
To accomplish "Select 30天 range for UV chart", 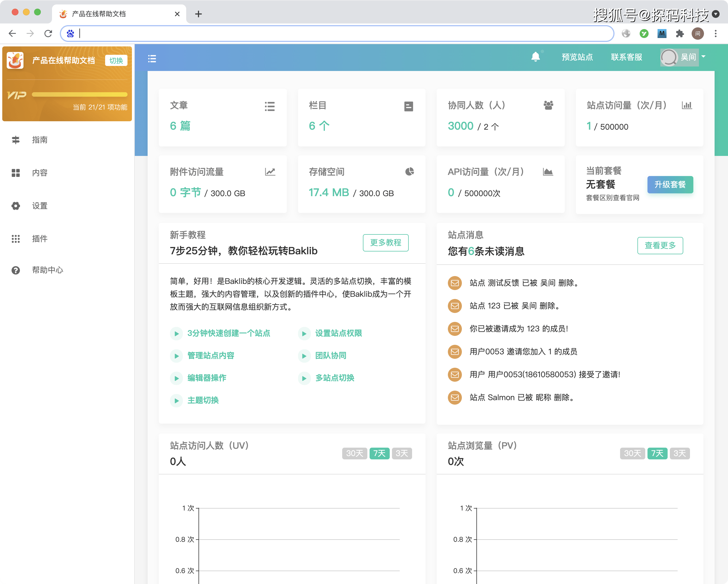I will click(x=354, y=453).
